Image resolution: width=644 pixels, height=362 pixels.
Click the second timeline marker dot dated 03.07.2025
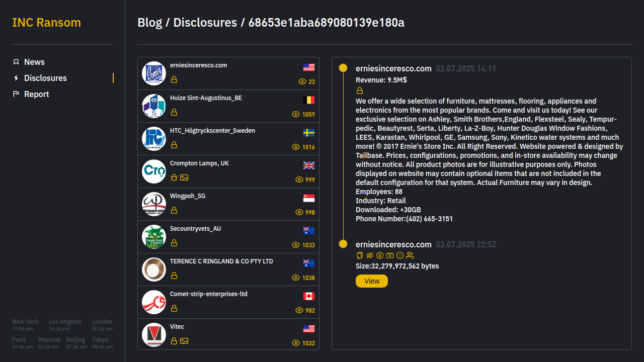(x=343, y=244)
